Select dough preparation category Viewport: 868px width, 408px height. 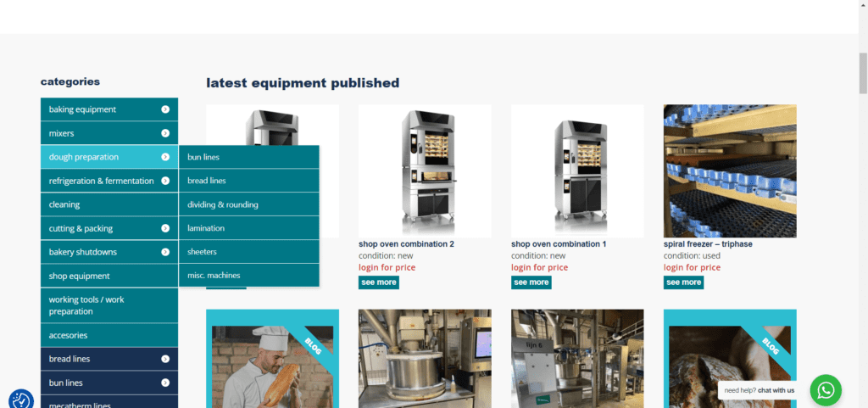pos(109,157)
